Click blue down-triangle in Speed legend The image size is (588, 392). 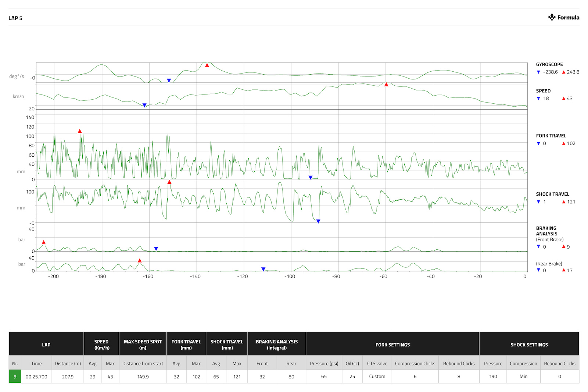538,99
